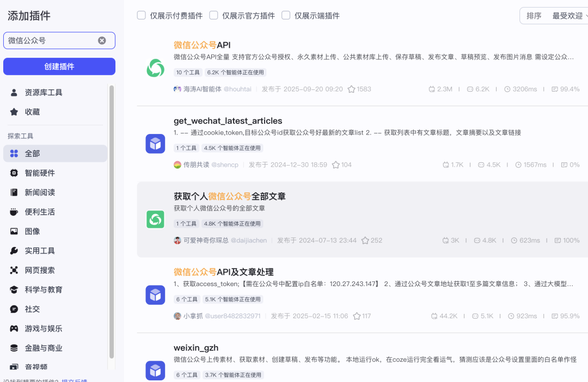This screenshot has height=382, width=588.
Task: Click the 4.5K bots count icon
Action: [x=481, y=165]
